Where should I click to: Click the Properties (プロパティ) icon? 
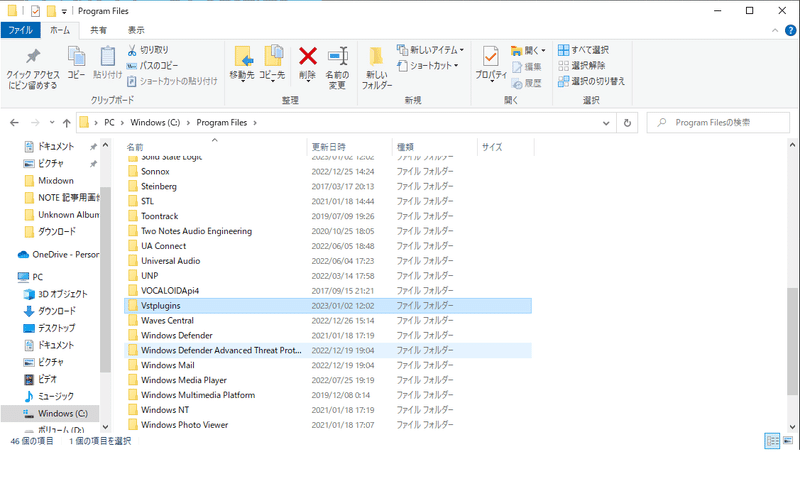point(490,56)
